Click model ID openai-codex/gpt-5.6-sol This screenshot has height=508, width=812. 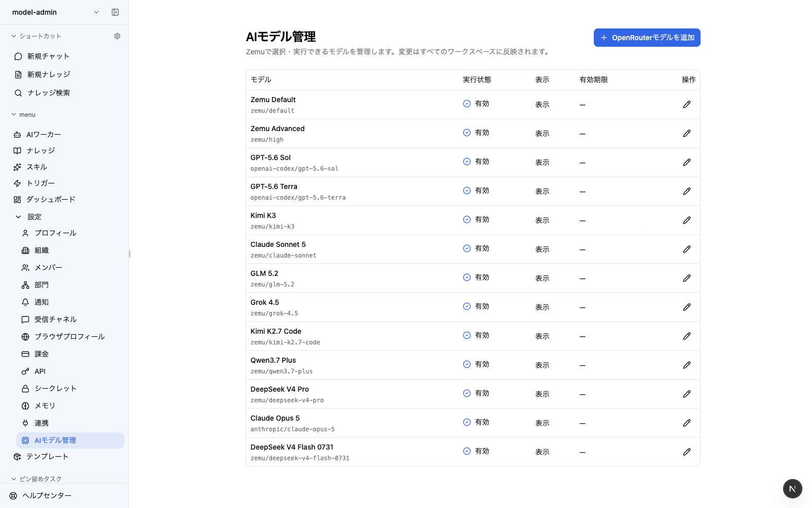click(x=294, y=169)
